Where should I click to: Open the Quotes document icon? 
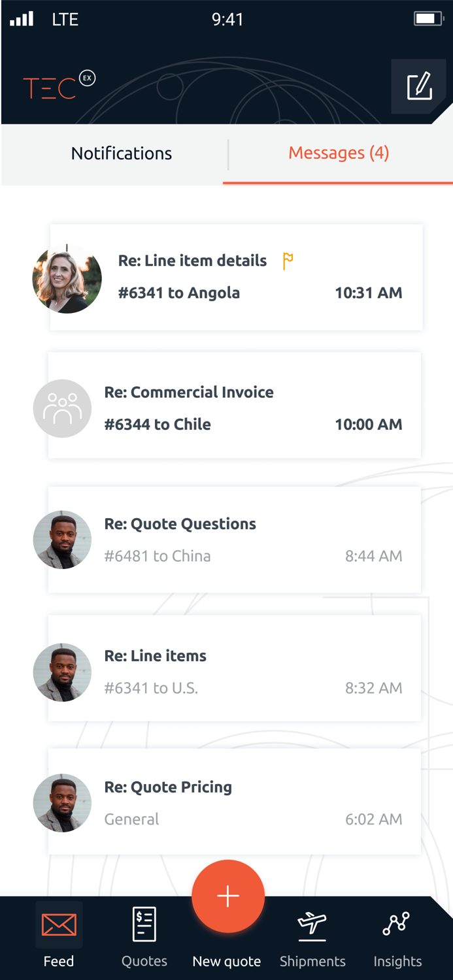tap(144, 924)
